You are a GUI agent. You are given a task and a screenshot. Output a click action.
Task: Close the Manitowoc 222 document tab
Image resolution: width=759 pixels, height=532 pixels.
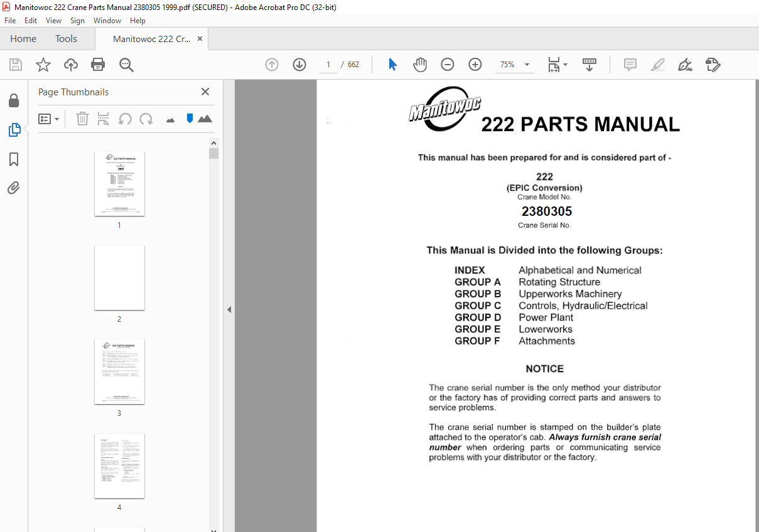200,39
